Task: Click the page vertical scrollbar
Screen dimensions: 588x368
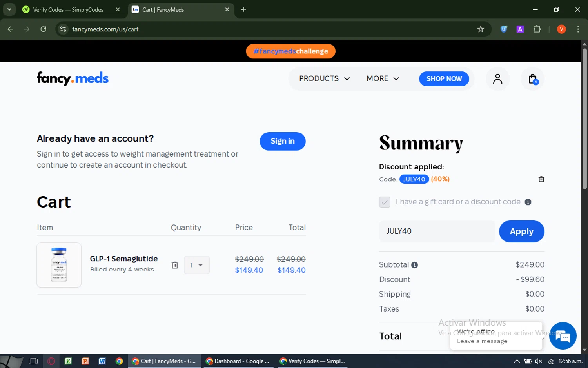Action: click(x=584, y=120)
